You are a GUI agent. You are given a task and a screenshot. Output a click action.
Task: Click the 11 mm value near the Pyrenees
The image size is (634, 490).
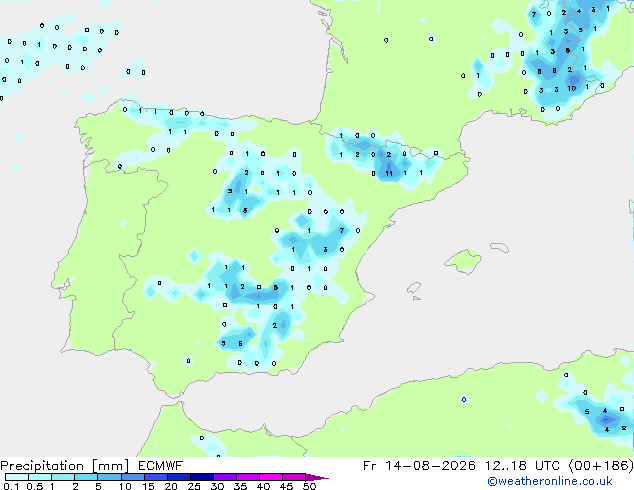pyautogui.click(x=389, y=173)
